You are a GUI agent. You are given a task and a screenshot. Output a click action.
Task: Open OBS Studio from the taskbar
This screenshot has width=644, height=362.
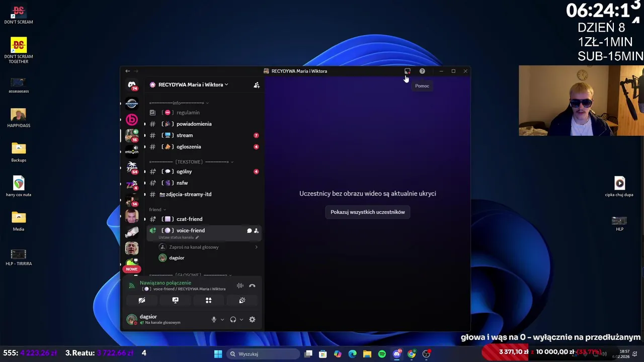point(426,354)
